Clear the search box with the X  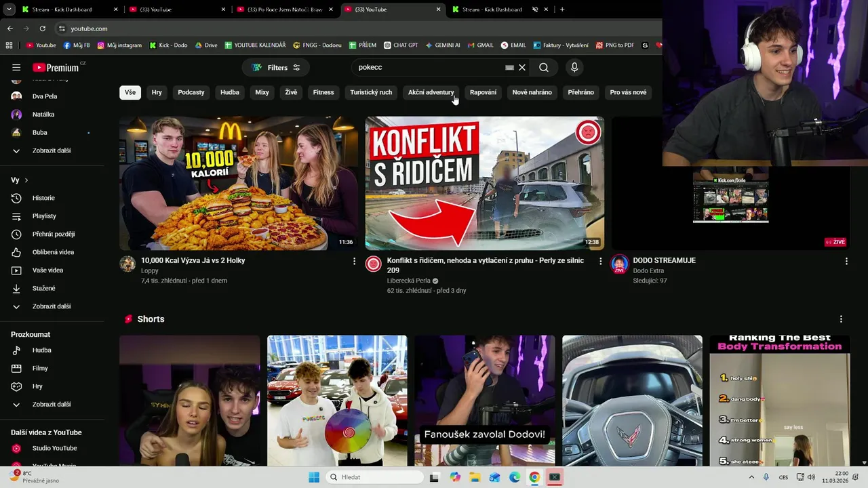pos(522,67)
